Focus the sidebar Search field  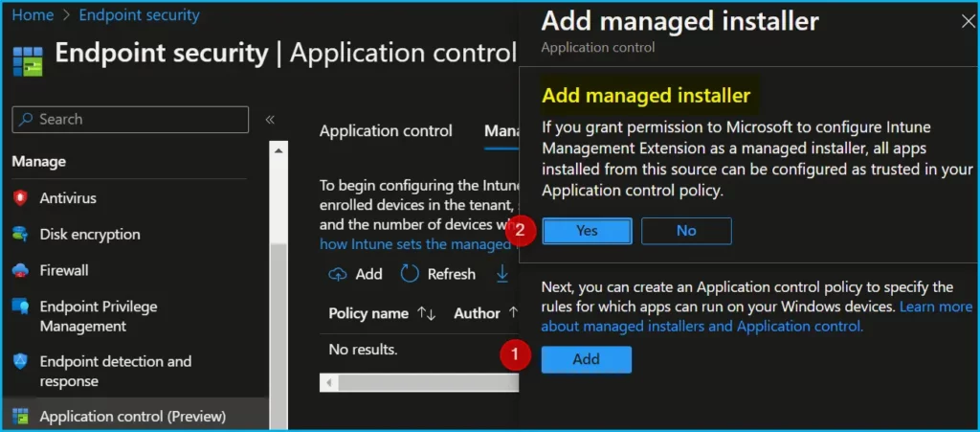(130, 120)
